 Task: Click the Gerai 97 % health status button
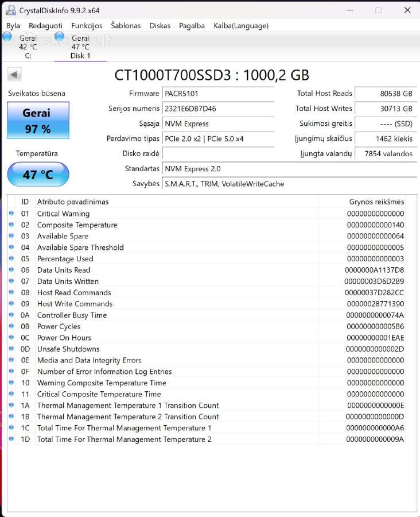[38, 121]
